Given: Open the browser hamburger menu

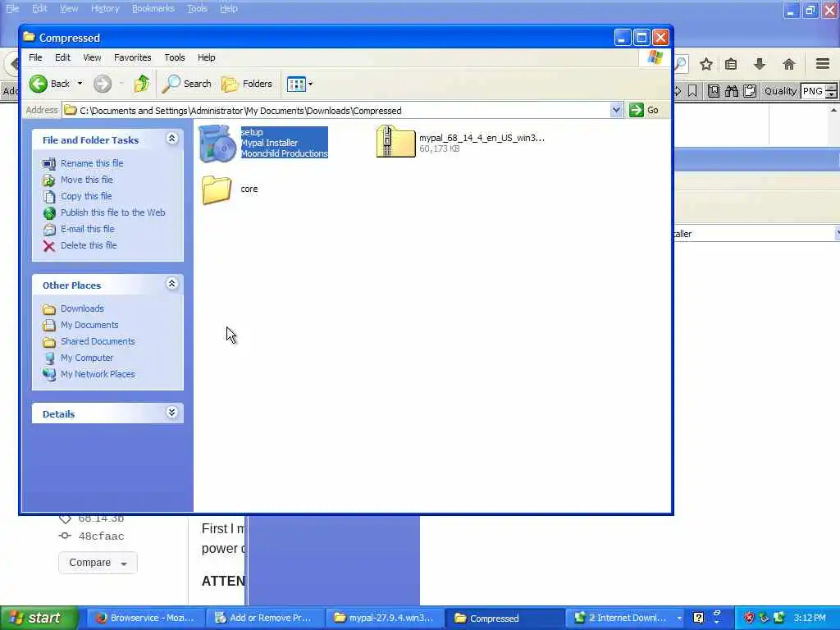Looking at the screenshot, I should pyautogui.click(x=823, y=64).
